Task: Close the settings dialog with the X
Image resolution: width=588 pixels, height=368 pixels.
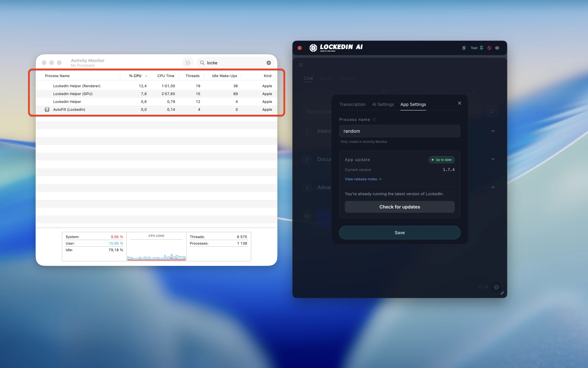Action: pos(459,103)
